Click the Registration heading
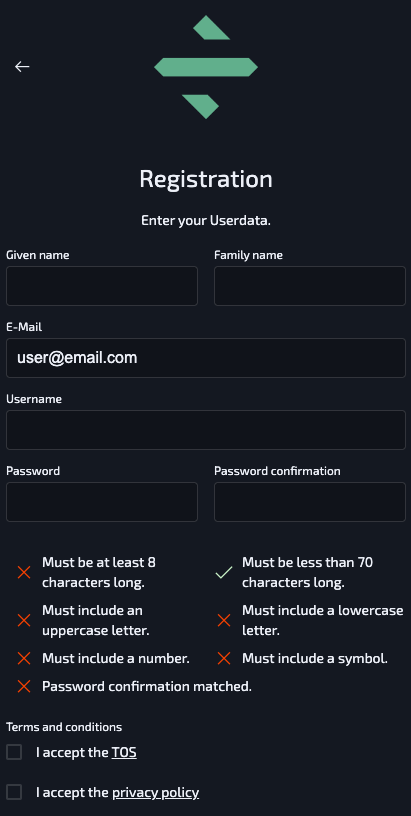The image size is (411, 816). click(206, 179)
